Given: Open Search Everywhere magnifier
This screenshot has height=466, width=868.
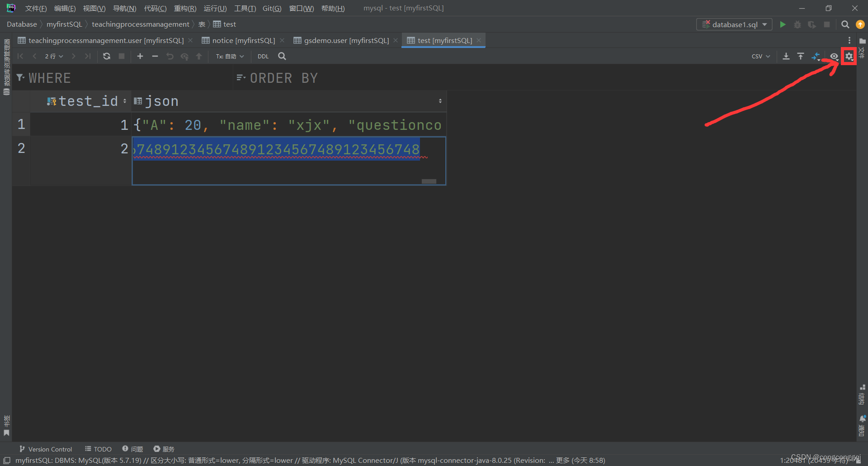Looking at the screenshot, I should 845,24.
